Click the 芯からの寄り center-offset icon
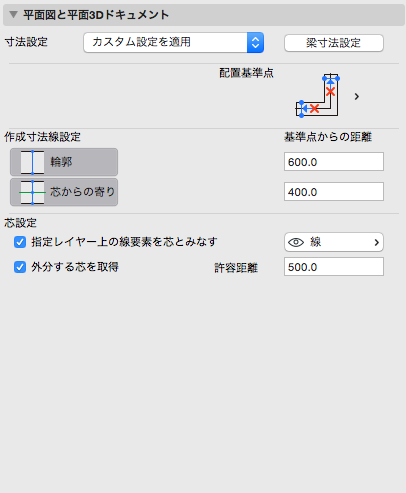406x493 pixels. (32, 192)
